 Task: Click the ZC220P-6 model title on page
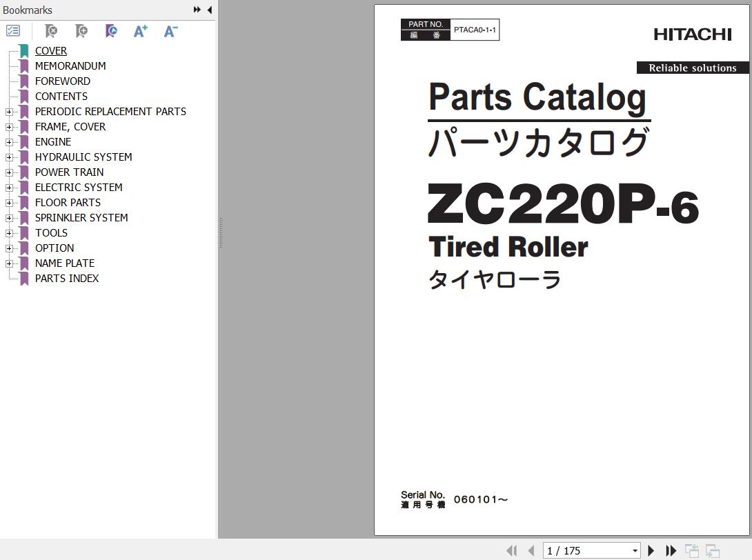pyautogui.click(x=563, y=205)
